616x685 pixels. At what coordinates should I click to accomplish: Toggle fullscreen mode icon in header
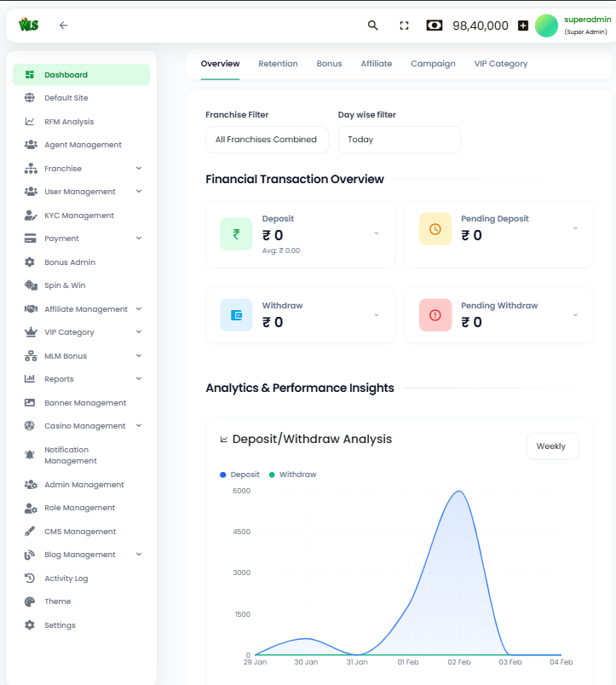click(x=404, y=26)
